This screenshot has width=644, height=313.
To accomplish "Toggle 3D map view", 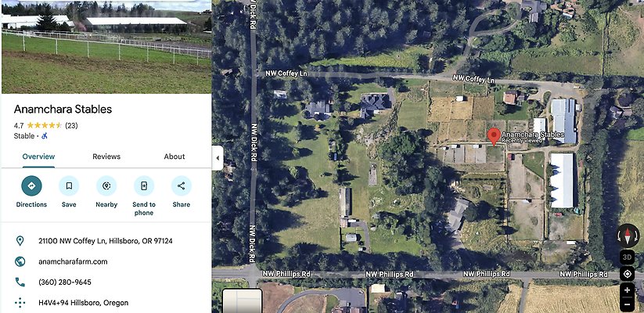I will point(627,257).
